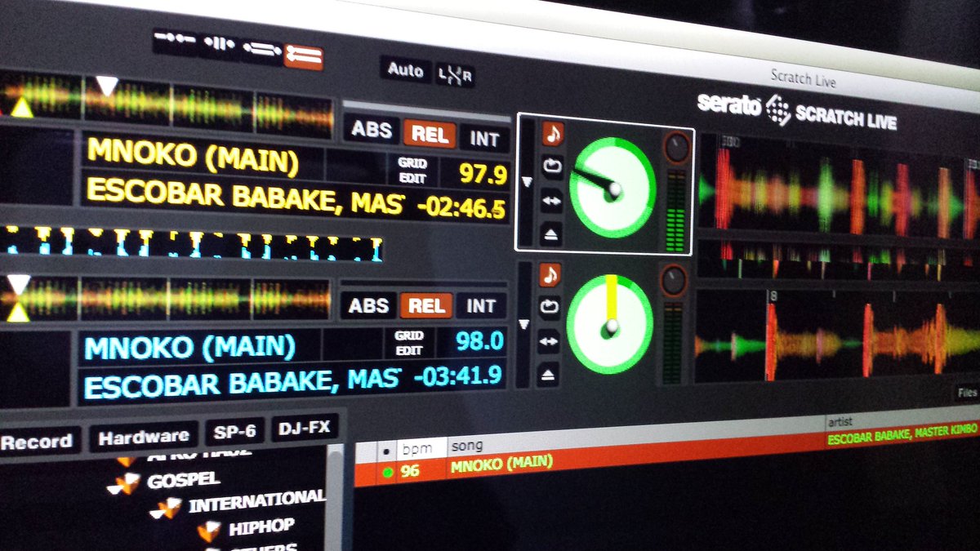The width and height of the screenshot is (980, 551).
Task: Toggle key lock note icon on bottom deck
Action: pos(550,273)
